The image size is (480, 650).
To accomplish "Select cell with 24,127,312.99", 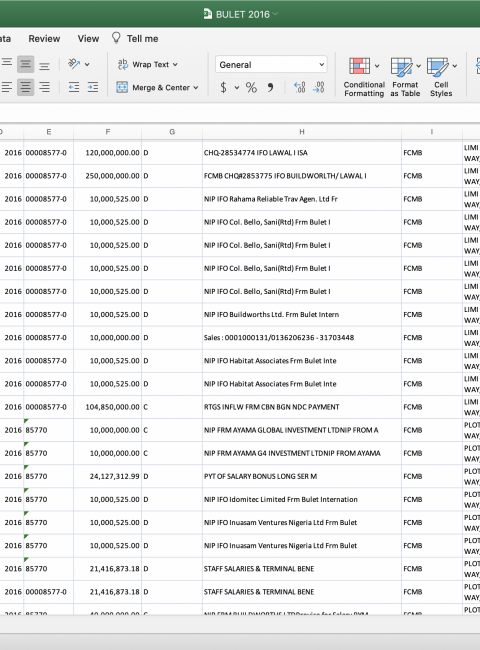I will [107, 477].
